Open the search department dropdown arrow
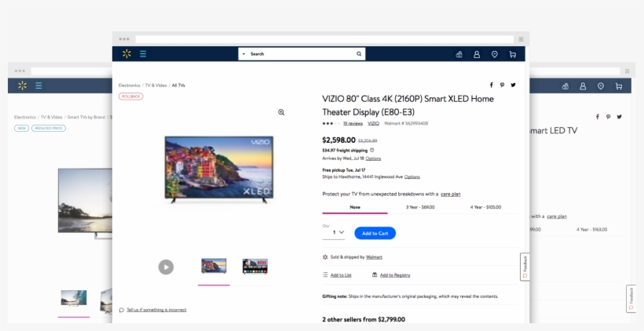Viewport: 644px width, 331px height. 243,54
